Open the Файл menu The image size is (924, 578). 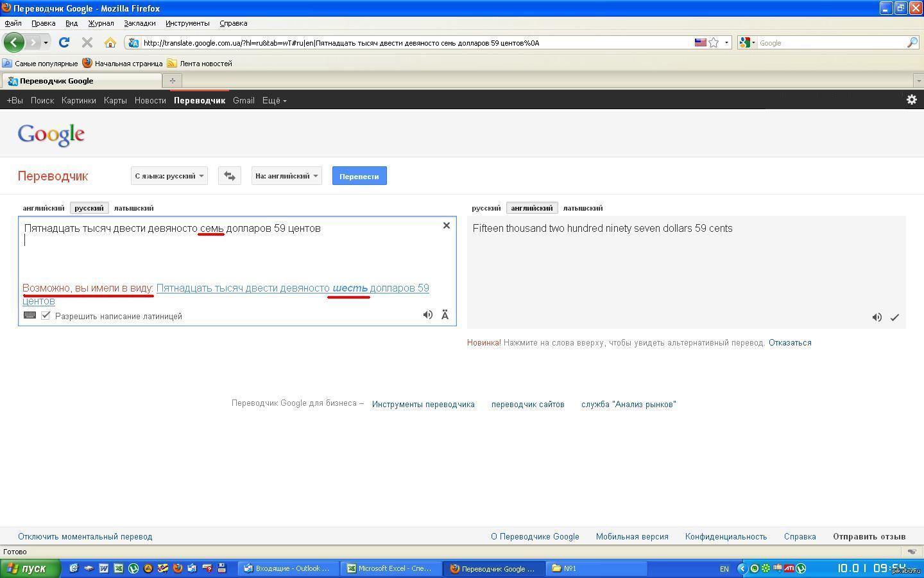(x=13, y=23)
